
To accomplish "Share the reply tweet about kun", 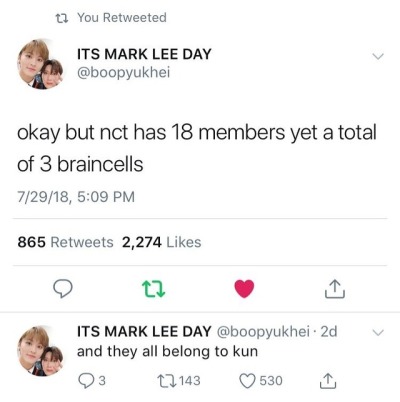I will pos(328,381).
